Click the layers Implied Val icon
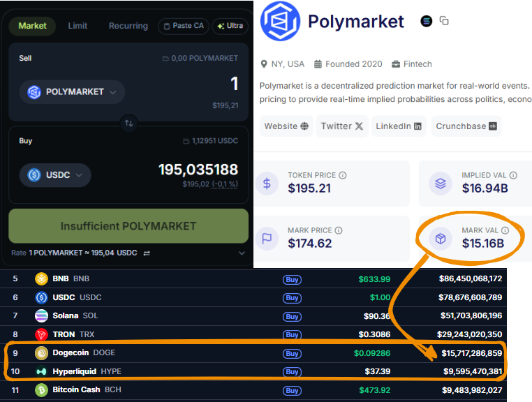 (x=441, y=184)
